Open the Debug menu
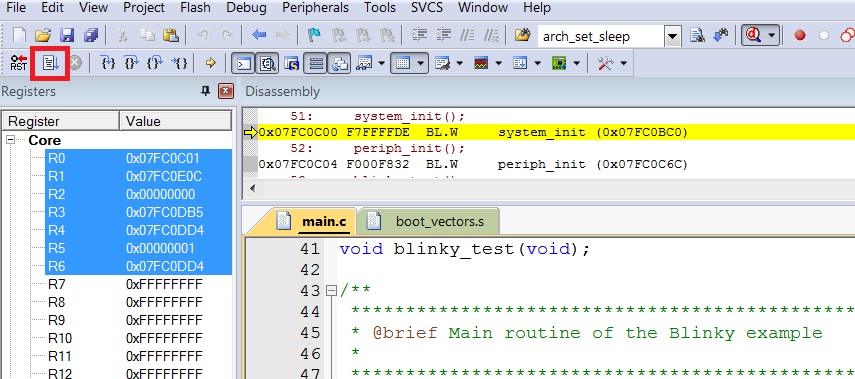Screen dimensions: 855x379 pos(246,8)
